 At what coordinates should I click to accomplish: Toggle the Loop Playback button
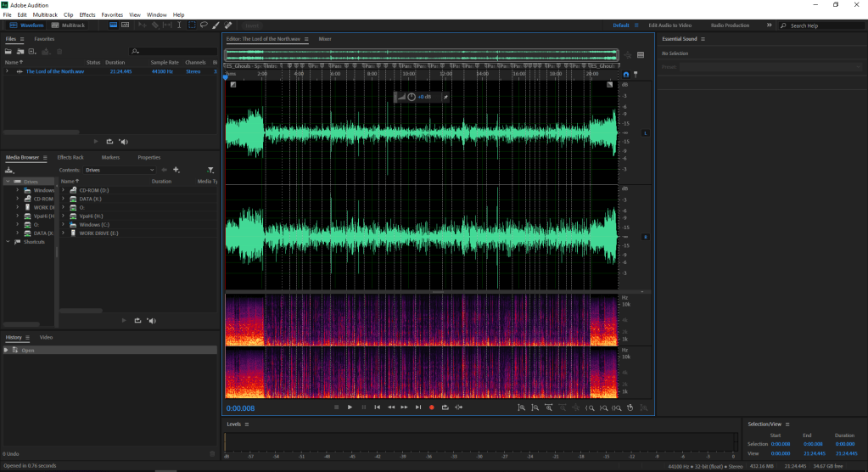445,407
